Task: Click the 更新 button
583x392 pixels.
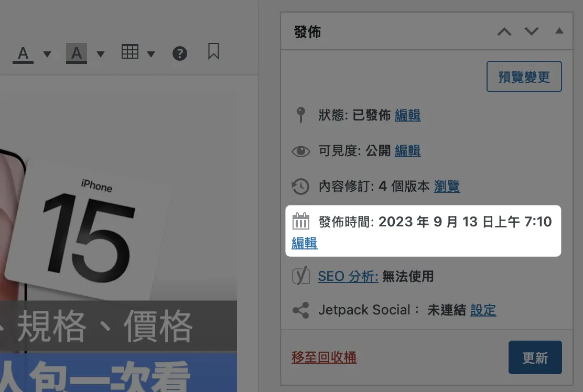Action: [x=535, y=357]
